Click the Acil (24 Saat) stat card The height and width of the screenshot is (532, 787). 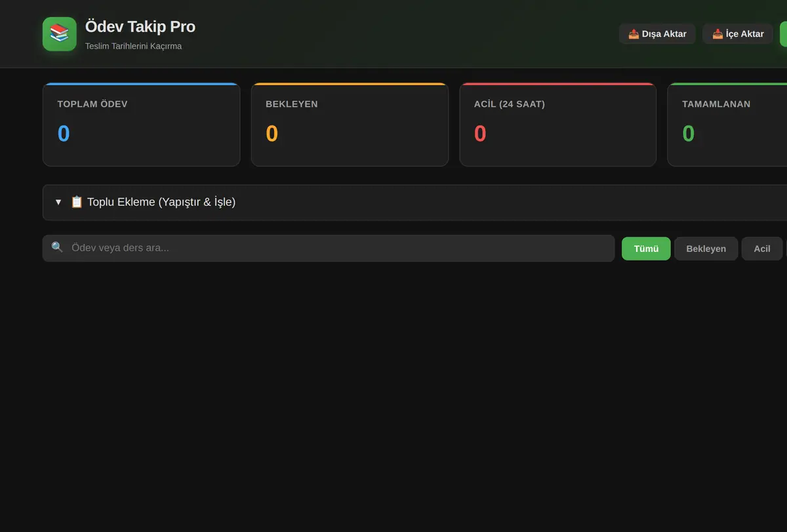coord(558,125)
